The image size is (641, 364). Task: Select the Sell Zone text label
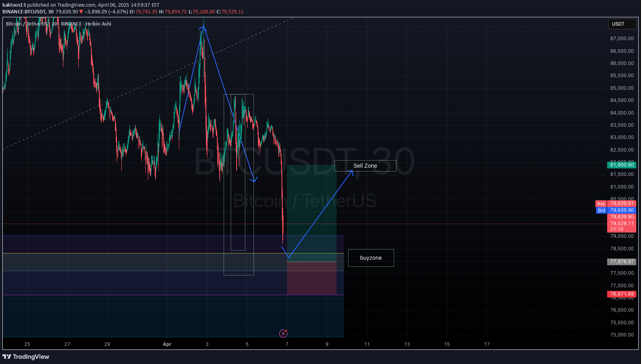click(x=365, y=166)
